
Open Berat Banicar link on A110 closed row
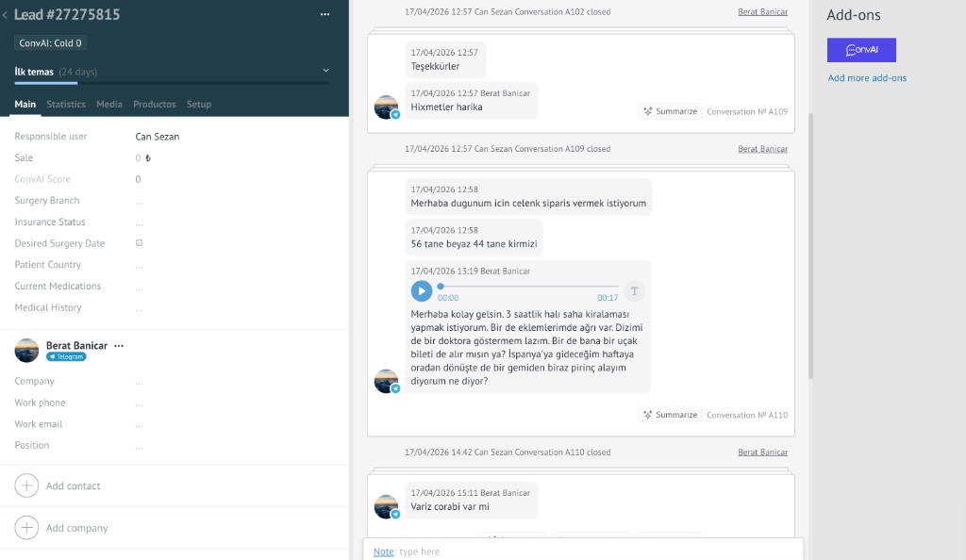pos(762,453)
